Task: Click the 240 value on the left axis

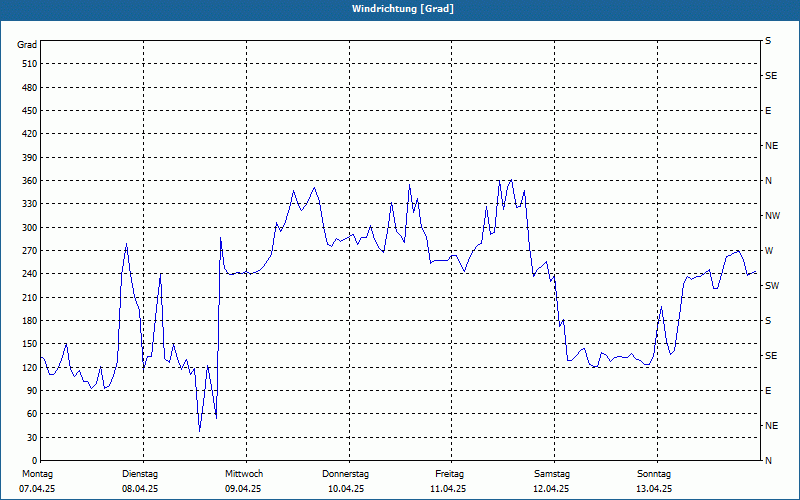Action: (x=30, y=274)
